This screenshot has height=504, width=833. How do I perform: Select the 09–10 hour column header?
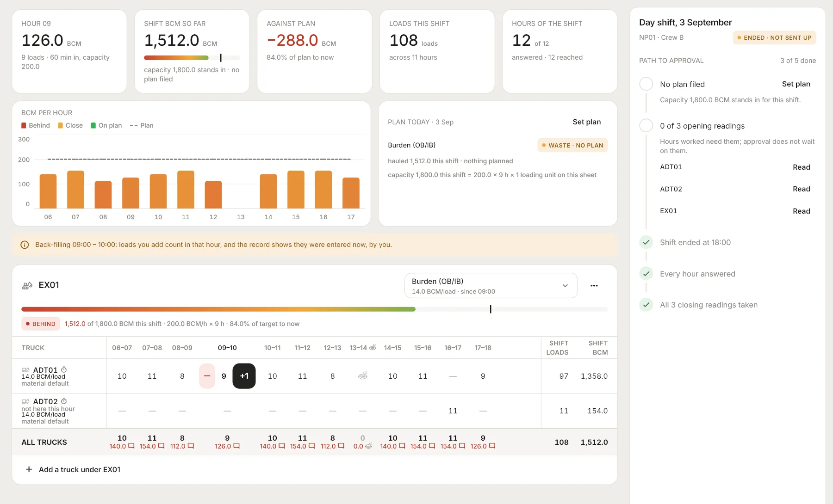(227, 348)
